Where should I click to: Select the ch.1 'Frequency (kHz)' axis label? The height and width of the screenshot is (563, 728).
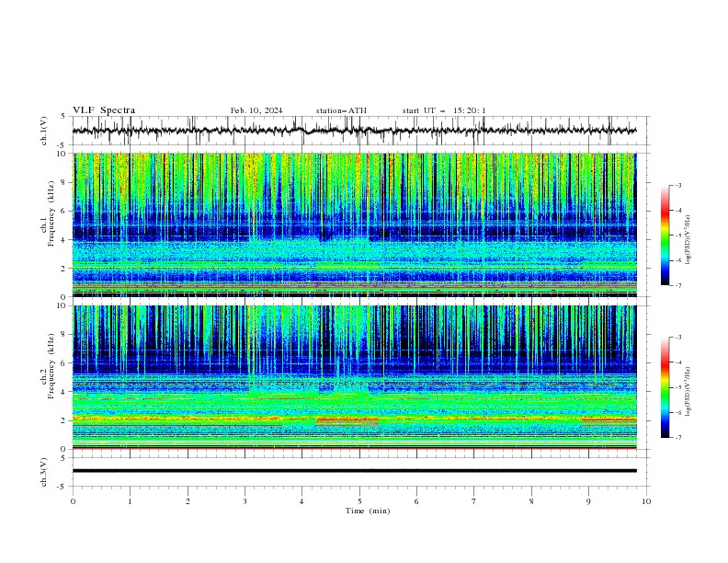pyautogui.click(x=51, y=213)
